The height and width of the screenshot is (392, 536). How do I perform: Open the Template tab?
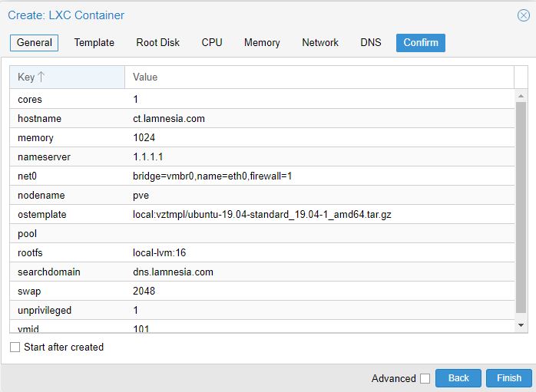[94, 43]
